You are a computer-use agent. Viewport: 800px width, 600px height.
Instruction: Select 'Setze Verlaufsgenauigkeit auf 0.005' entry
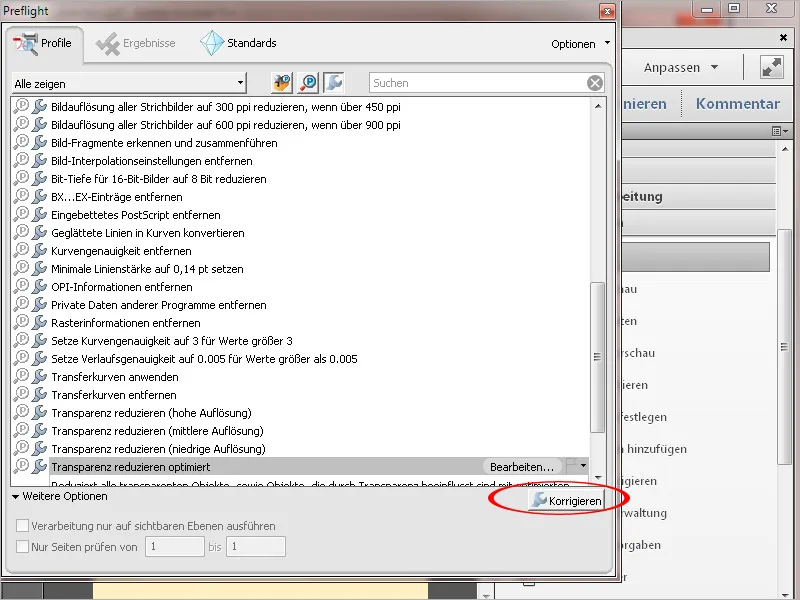tap(204, 359)
